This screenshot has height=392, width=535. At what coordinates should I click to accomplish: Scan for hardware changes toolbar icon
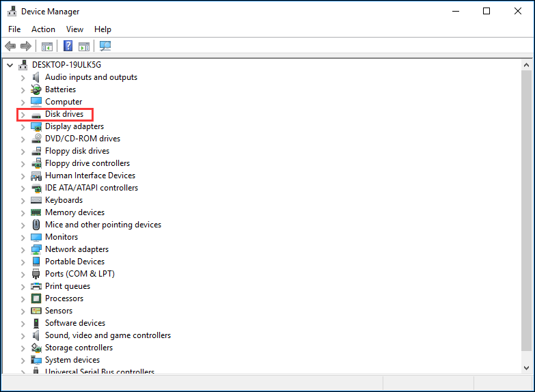click(105, 46)
